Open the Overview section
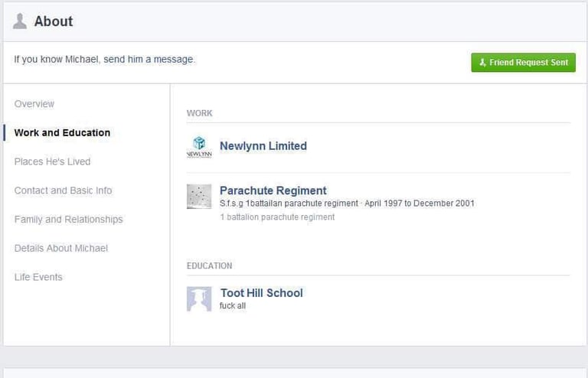The height and width of the screenshot is (378, 588). pyautogui.click(x=34, y=104)
